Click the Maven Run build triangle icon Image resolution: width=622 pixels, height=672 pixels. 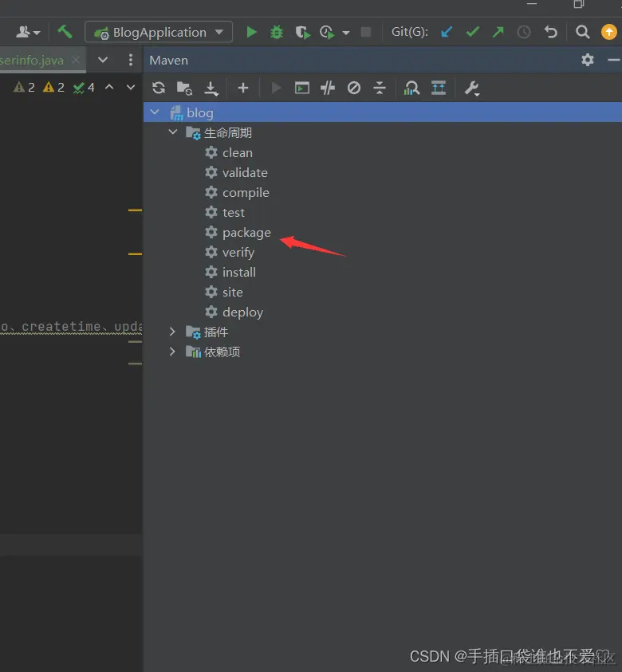click(277, 88)
